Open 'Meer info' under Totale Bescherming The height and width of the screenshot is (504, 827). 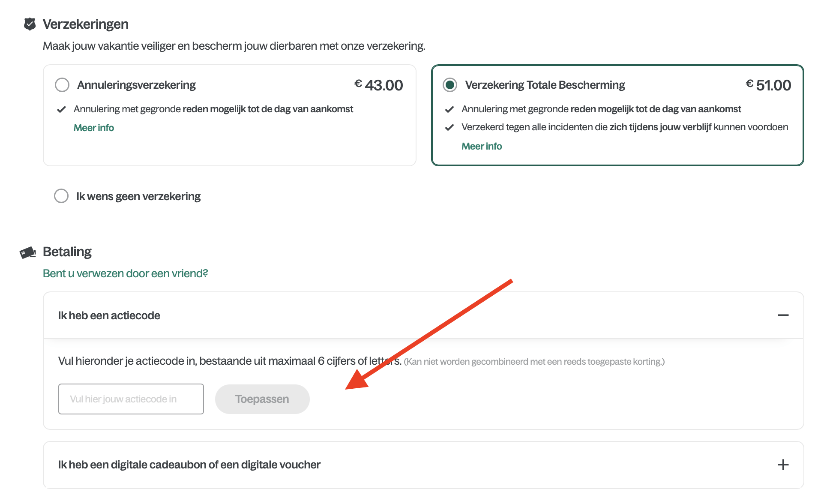[x=481, y=146]
